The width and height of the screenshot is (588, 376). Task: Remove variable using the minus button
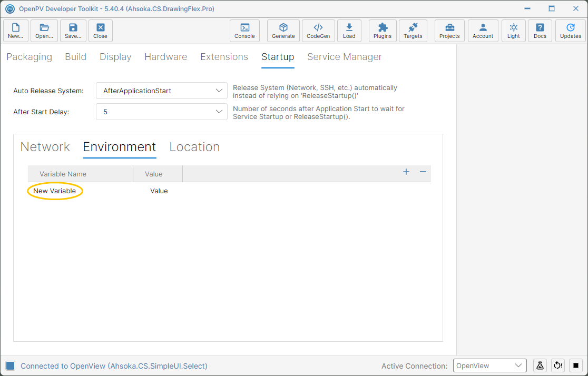click(423, 172)
